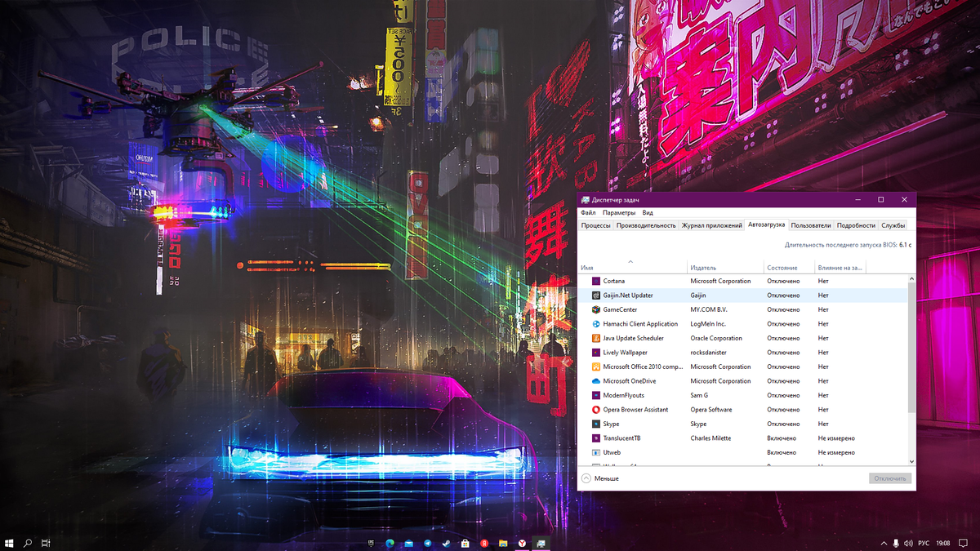Click the publisher cell 'MY.COM B.V.'
Screen dimensions: 980x551
click(x=708, y=309)
